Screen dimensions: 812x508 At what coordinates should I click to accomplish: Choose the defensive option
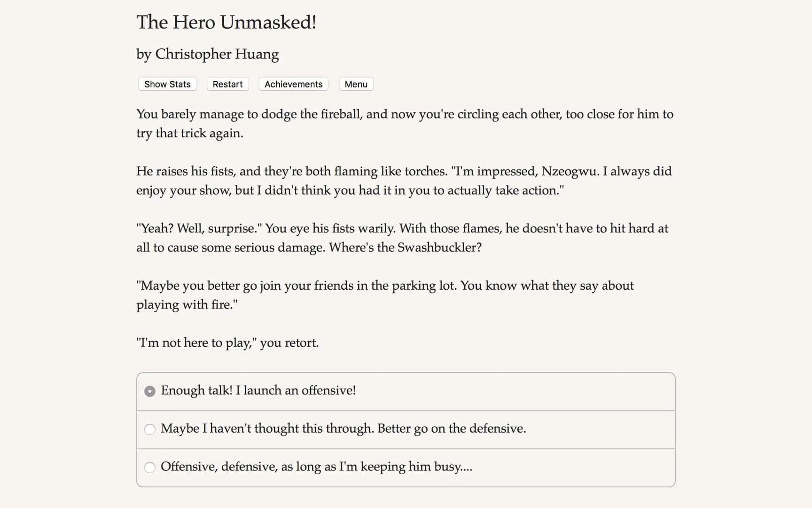pos(344,429)
